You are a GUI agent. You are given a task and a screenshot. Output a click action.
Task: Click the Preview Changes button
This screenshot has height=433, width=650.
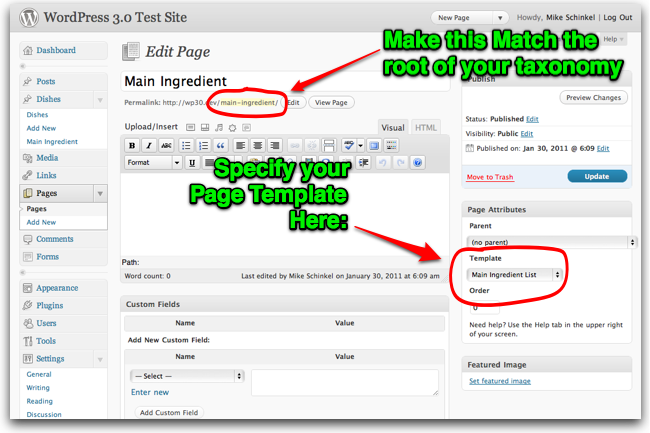pos(594,97)
